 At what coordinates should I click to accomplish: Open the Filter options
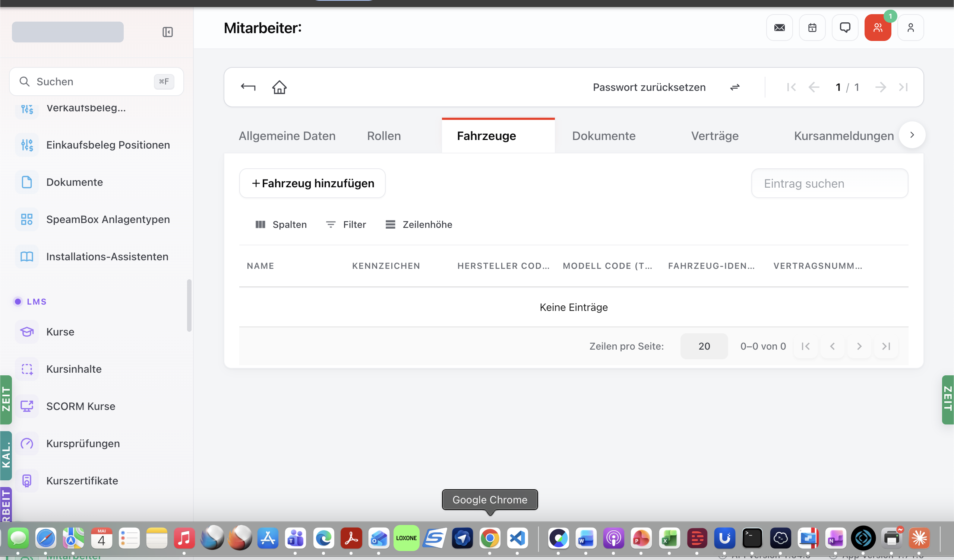(x=345, y=225)
